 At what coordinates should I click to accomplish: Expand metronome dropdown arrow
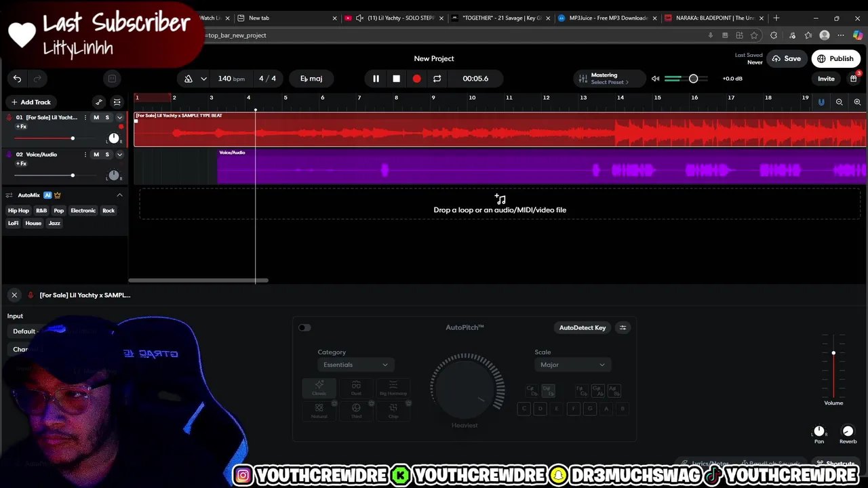click(x=203, y=79)
